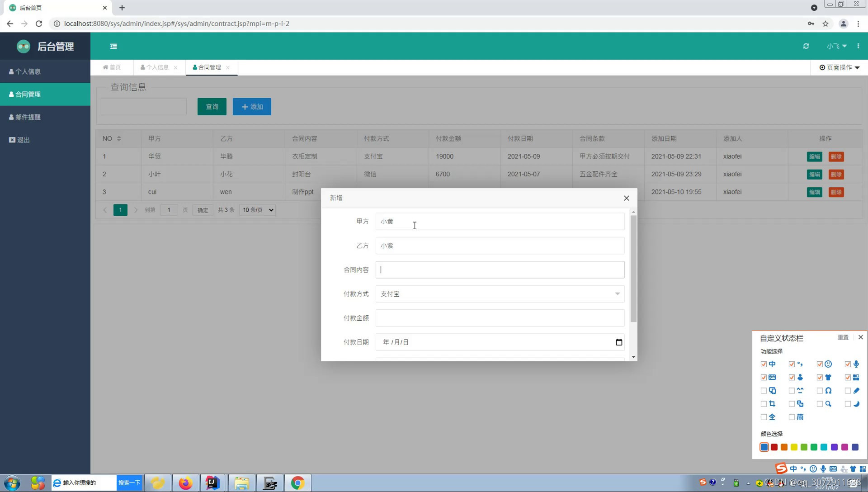Click 重置 in the status bar panel
Screen dimensions: 868x492
click(x=843, y=337)
